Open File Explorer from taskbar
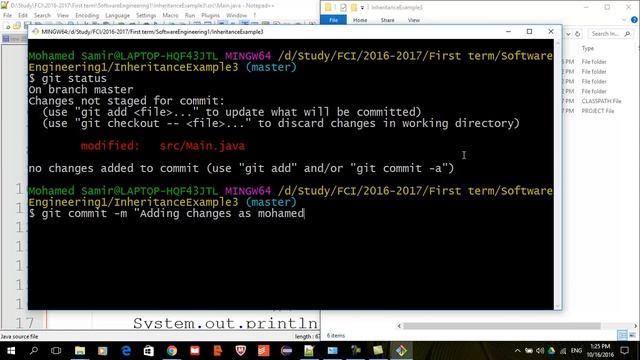 [x=80, y=351]
